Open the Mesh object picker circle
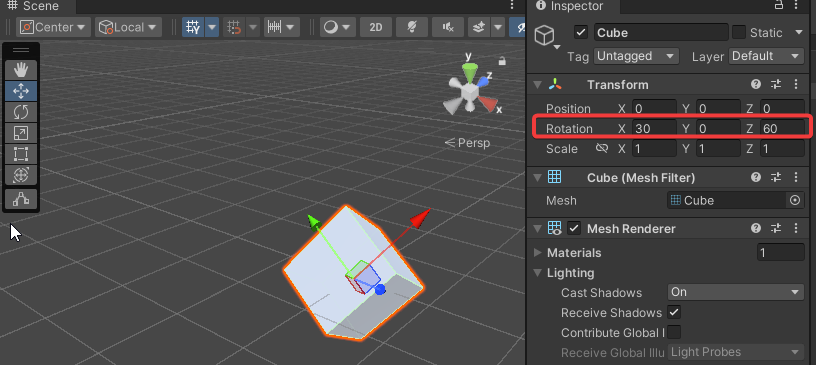Viewport: 816px width, 365px height. pyautogui.click(x=795, y=200)
